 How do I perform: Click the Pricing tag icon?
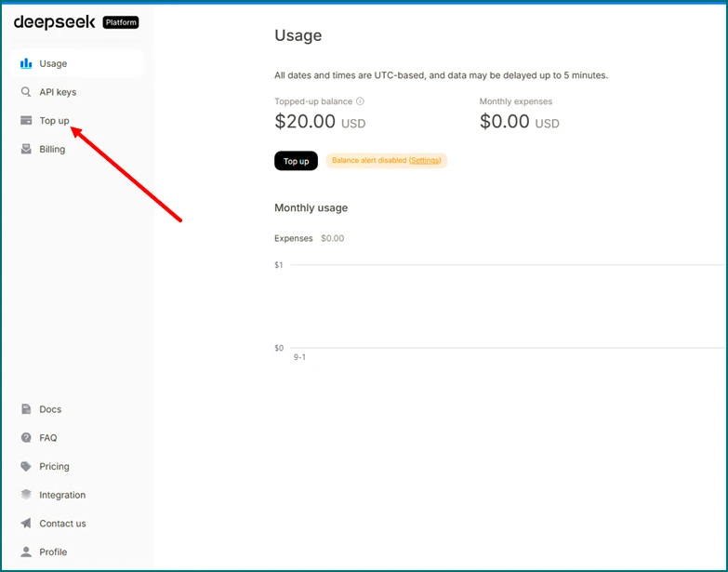pyautogui.click(x=26, y=467)
